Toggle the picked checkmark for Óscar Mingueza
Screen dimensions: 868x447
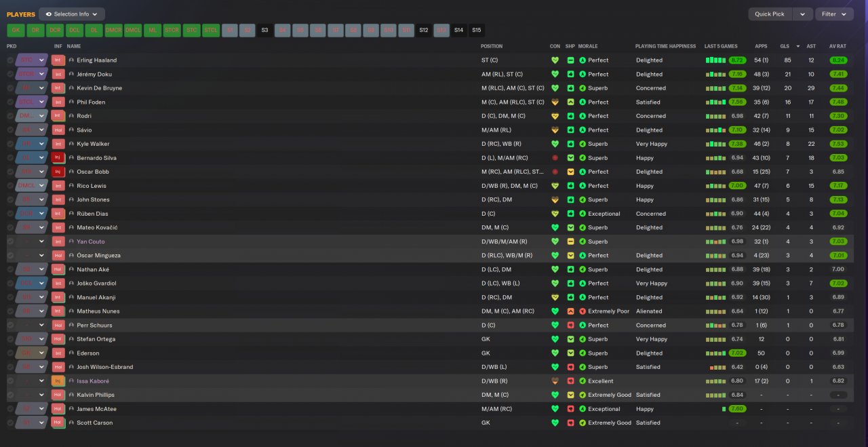(10, 256)
